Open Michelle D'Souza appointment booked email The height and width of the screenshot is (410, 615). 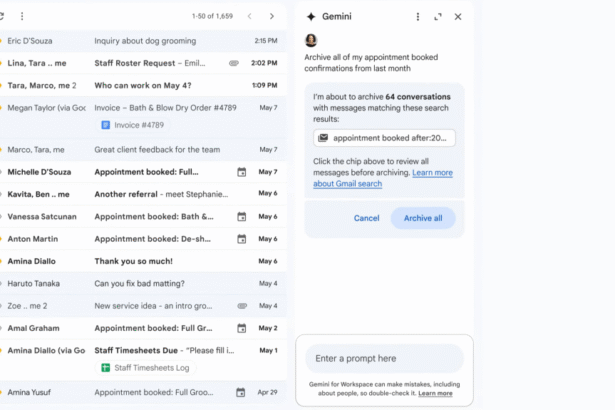(143, 172)
